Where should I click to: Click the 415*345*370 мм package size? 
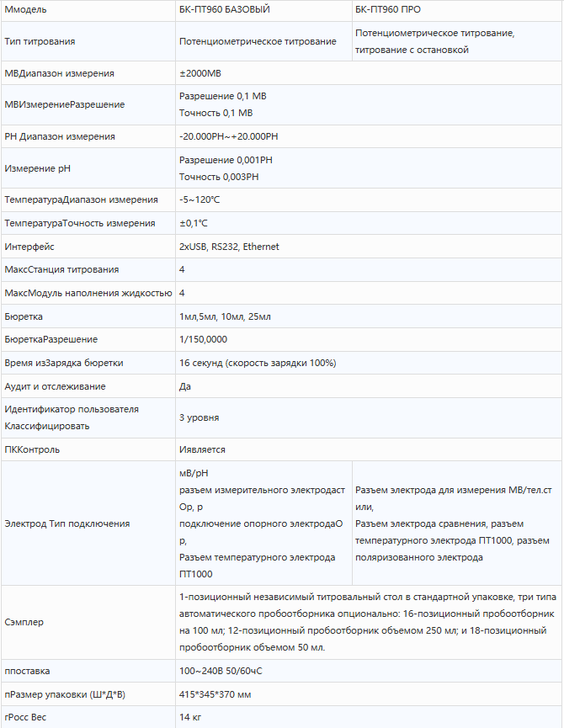[215, 694]
